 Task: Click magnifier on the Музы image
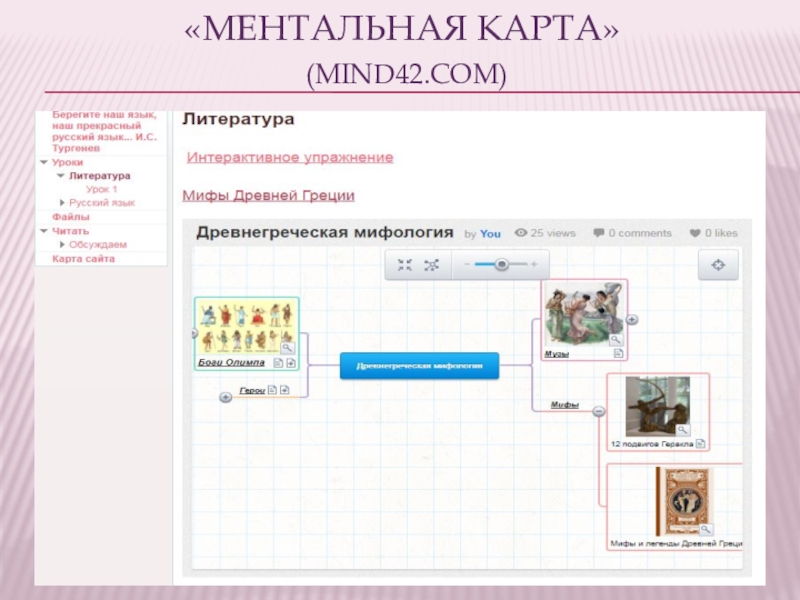coord(616,339)
